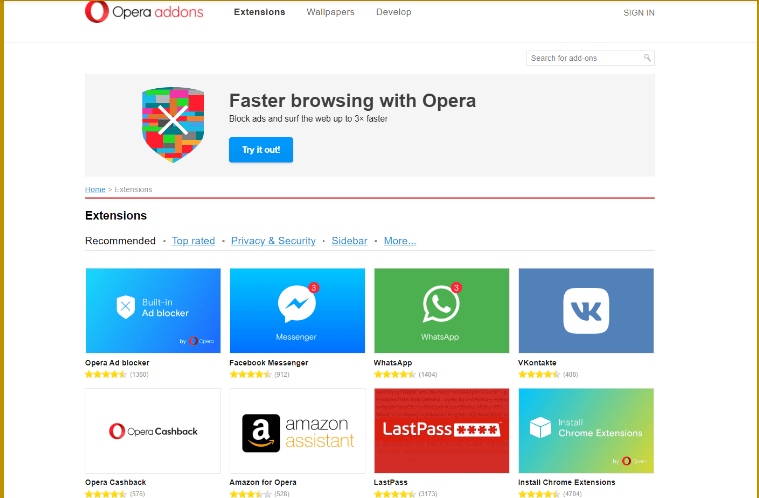
Task: Open the Sidebar category
Action: point(349,241)
